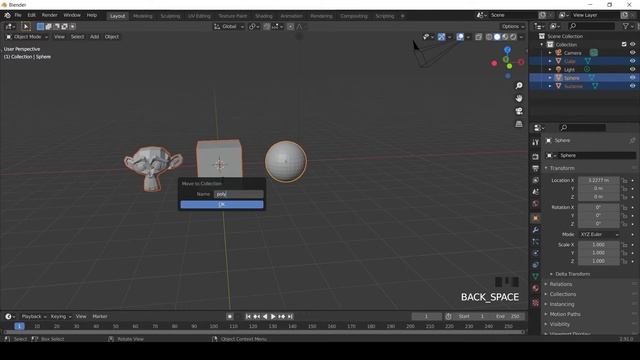The width and height of the screenshot is (640, 360).
Task: Expand the Camera item in outliner
Action: point(550,53)
